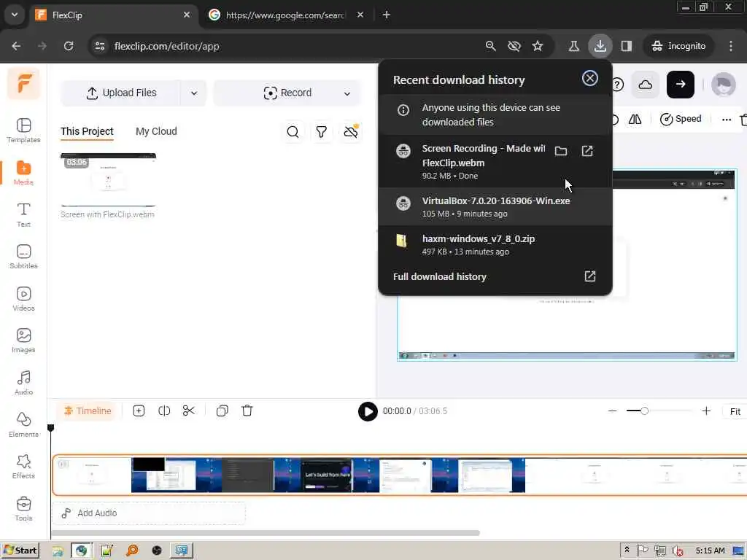Expand Upload Files dropdown arrow

[x=194, y=93]
